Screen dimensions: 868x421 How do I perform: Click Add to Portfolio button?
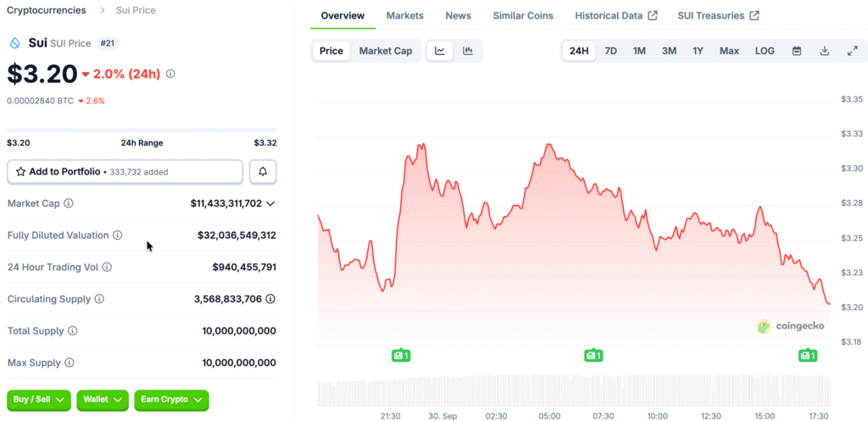(x=125, y=172)
